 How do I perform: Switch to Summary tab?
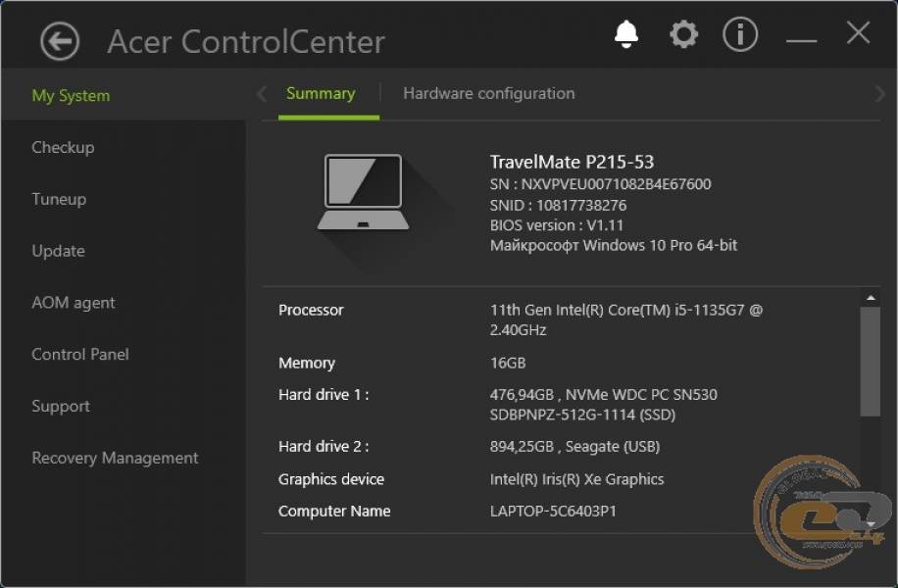(321, 93)
